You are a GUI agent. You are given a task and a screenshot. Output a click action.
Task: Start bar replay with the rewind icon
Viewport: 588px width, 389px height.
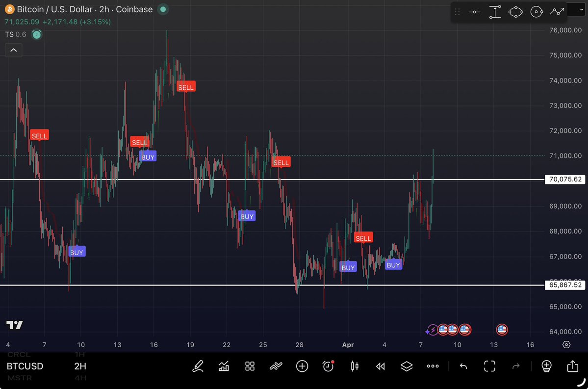(x=380, y=366)
